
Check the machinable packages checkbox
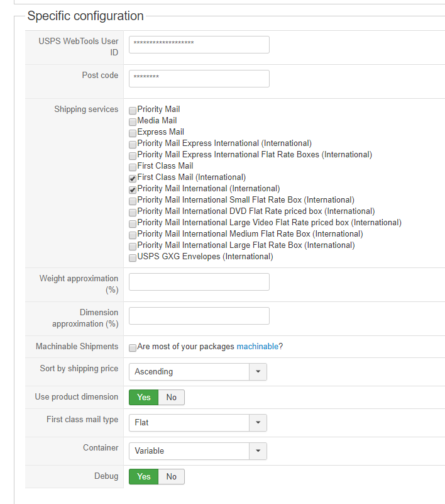pyautogui.click(x=133, y=347)
